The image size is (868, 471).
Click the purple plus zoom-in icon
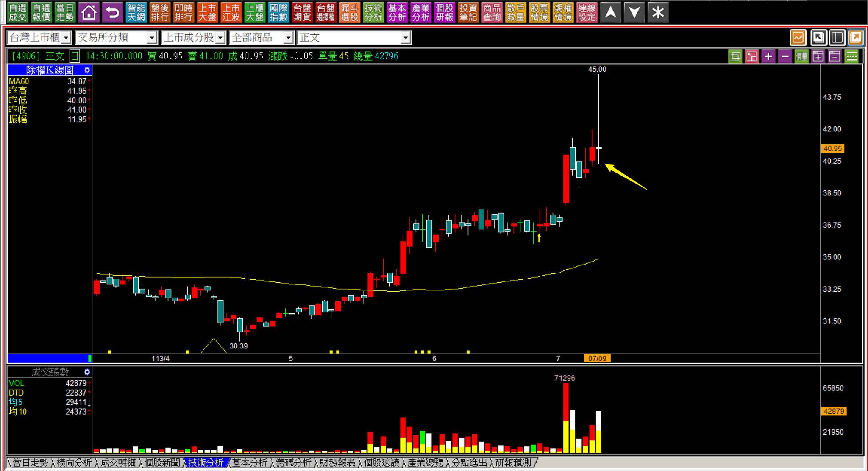tap(768, 56)
